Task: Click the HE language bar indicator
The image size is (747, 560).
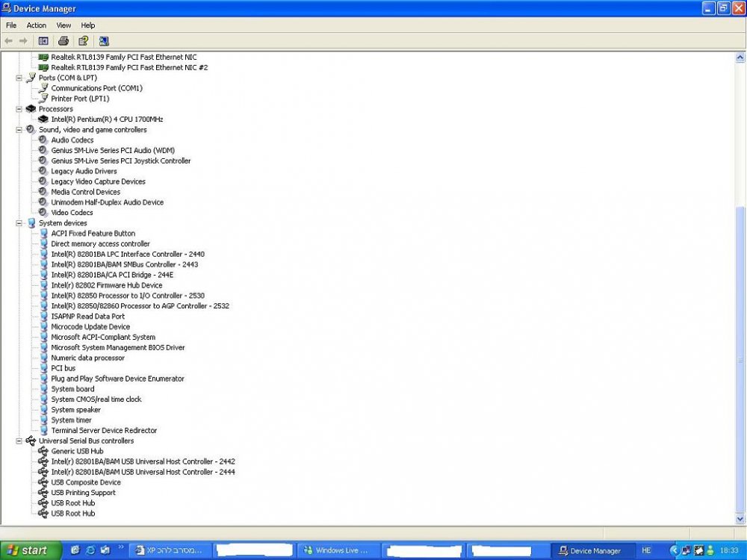Action: coord(646,550)
